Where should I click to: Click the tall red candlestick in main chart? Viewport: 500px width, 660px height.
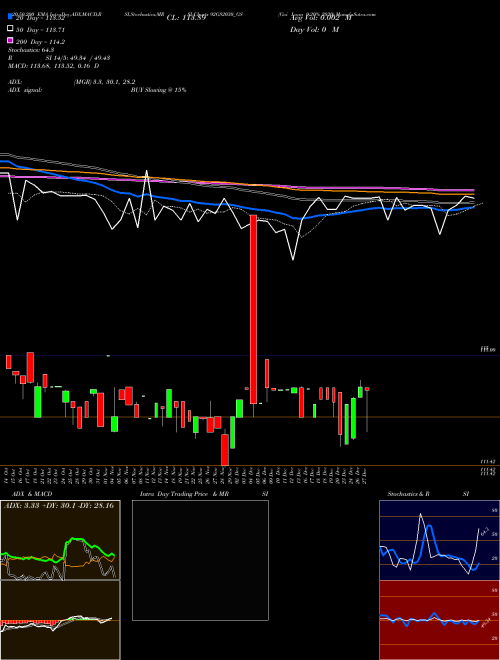[x=253, y=309]
